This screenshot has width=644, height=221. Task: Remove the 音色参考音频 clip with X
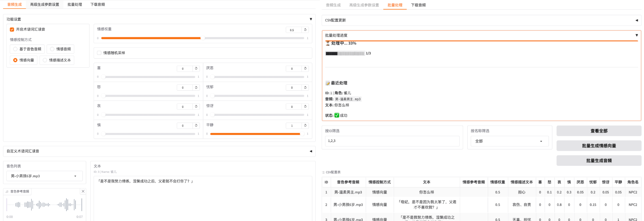[x=83, y=191]
